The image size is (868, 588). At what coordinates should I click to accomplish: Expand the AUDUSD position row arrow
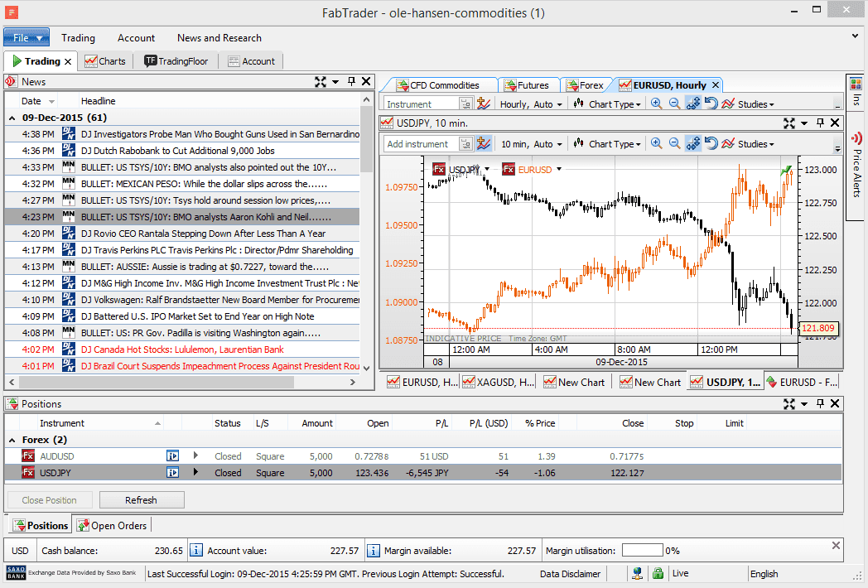[195, 455]
